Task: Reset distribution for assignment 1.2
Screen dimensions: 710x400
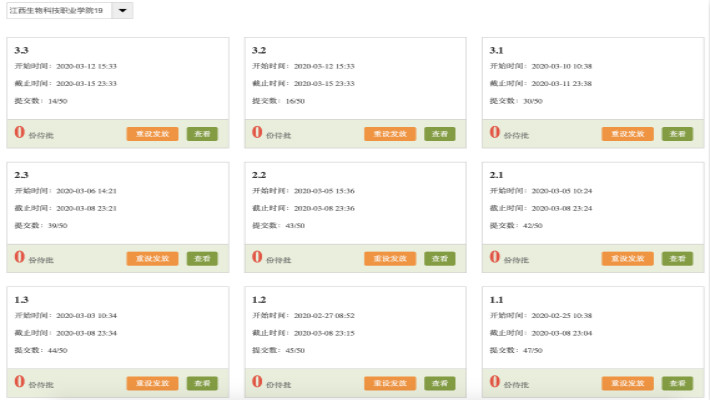Action: point(389,383)
